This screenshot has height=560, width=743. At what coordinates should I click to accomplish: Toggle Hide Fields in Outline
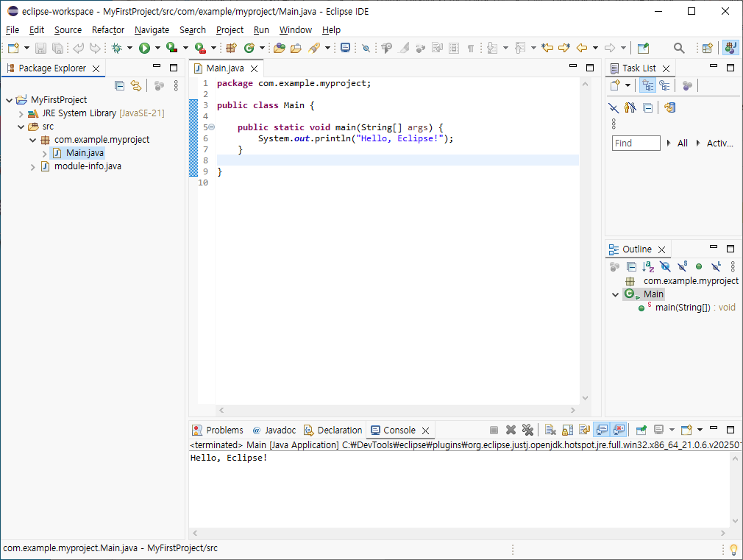[x=665, y=266]
